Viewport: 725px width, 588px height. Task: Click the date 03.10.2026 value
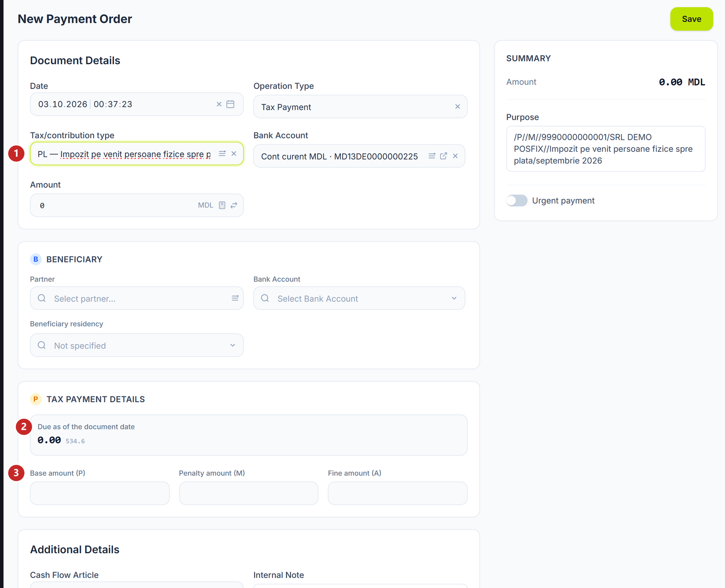[x=63, y=104]
